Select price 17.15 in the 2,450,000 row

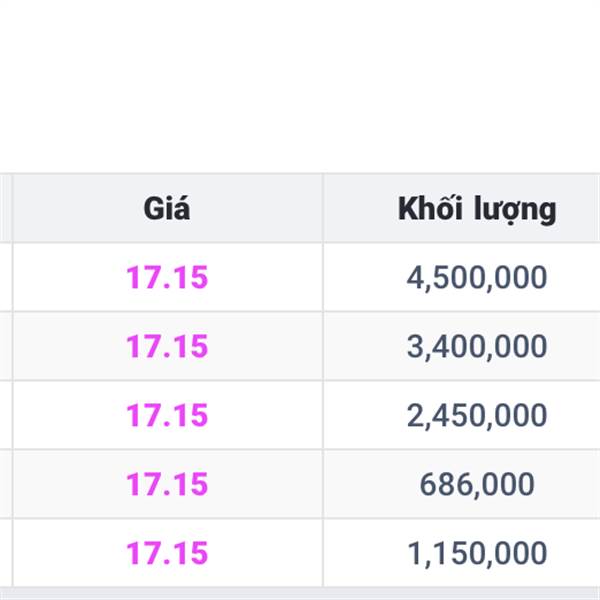[x=167, y=415]
